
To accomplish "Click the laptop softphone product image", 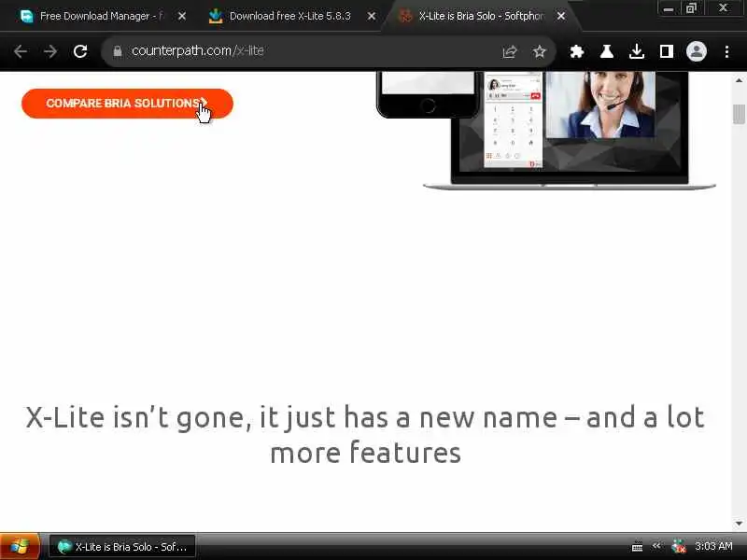I will point(570,130).
